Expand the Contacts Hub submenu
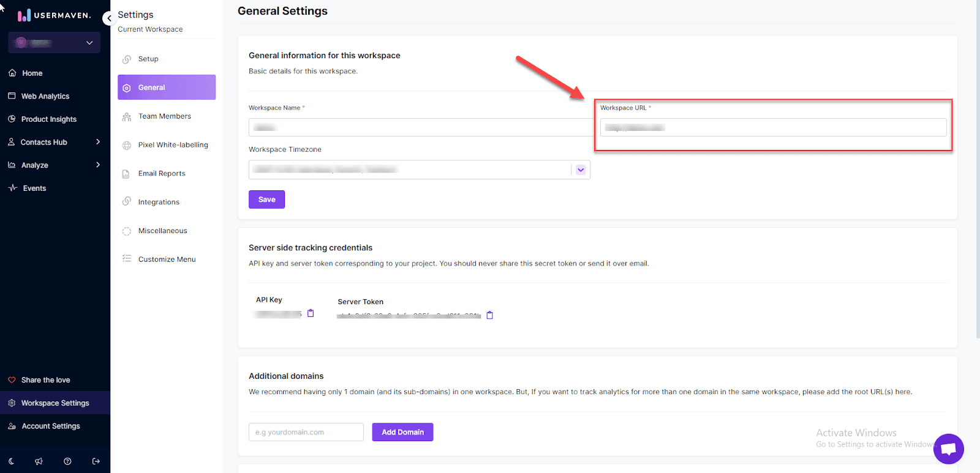The width and height of the screenshot is (980, 473). pyautogui.click(x=98, y=142)
